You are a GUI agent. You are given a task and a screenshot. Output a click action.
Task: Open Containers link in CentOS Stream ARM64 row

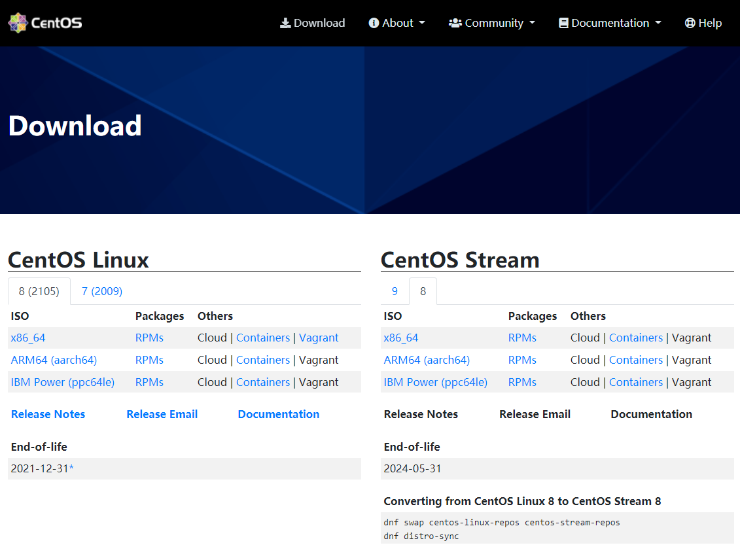click(x=636, y=360)
